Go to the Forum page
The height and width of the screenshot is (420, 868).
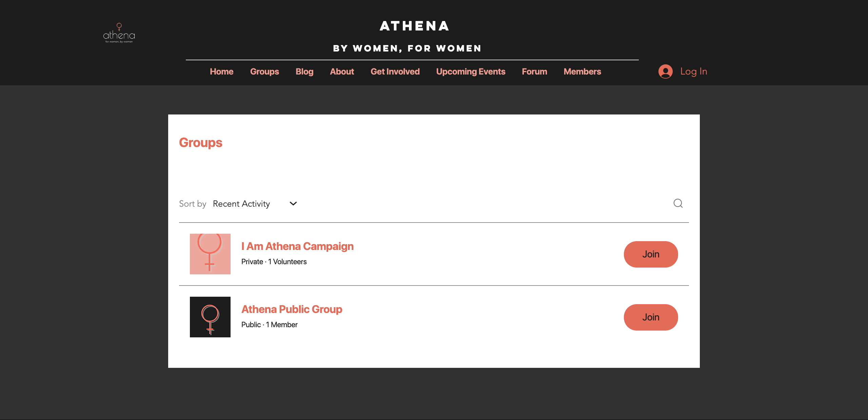(x=534, y=71)
